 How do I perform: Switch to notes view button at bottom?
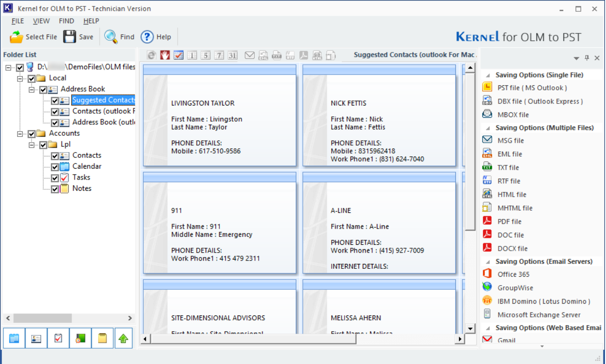102,338
